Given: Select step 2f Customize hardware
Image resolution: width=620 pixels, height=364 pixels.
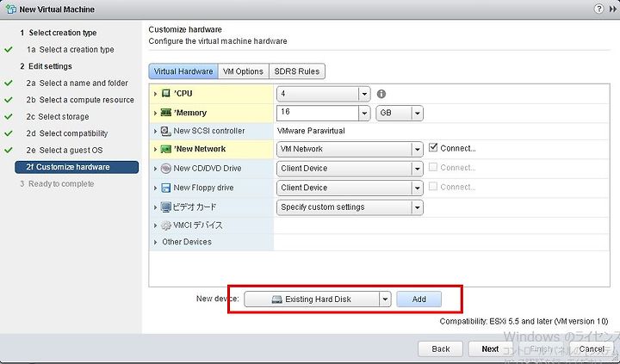Looking at the screenshot, I should pyautogui.click(x=77, y=167).
